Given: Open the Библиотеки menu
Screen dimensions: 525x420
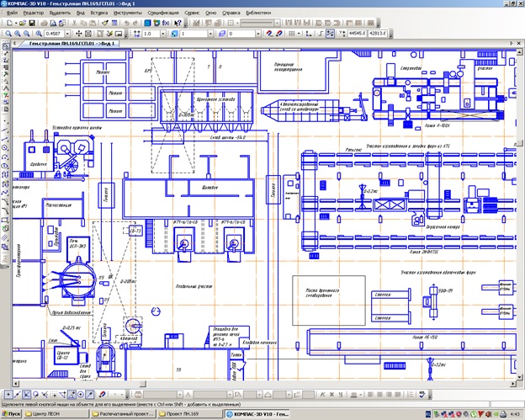Looking at the screenshot, I should click(258, 13).
